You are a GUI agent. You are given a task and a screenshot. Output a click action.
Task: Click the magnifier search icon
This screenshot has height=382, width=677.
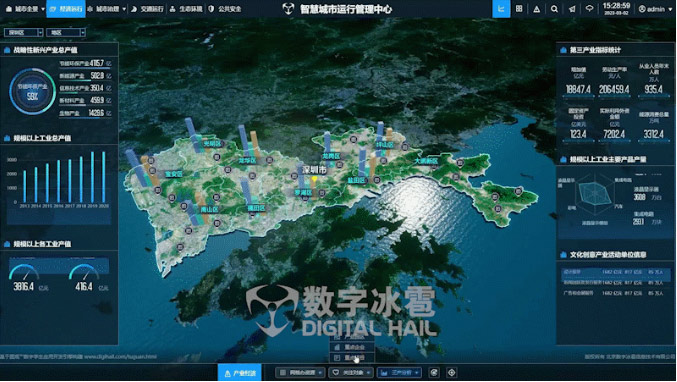(x=554, y=9)
